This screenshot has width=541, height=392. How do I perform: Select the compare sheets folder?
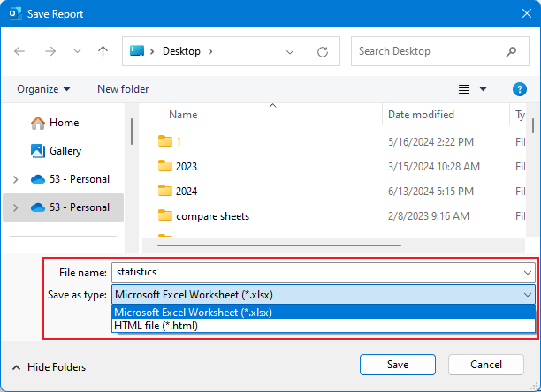pyautogui.click(x=212, y=215)
